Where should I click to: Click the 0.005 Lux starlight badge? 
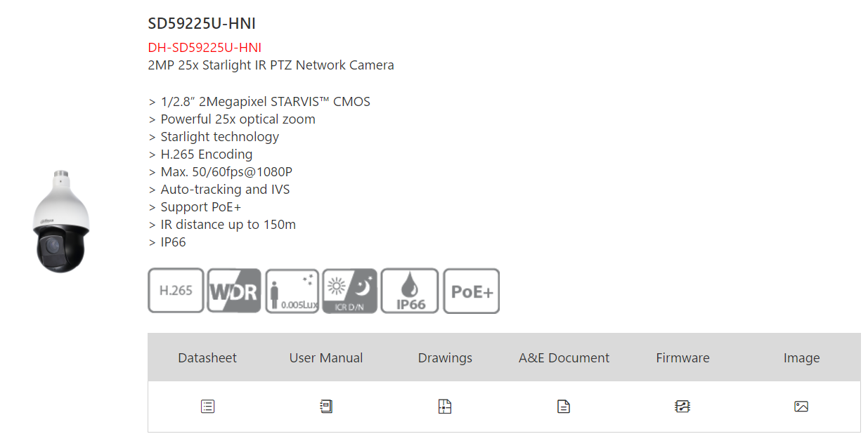(x=292, y=291)
